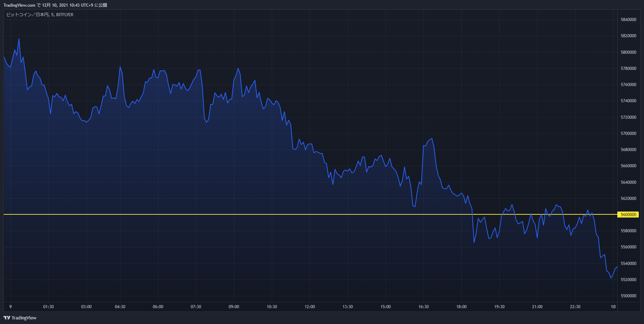Click the 07:30 time axis label
This screenshot has height=324, width=644.
coord(196,307)
